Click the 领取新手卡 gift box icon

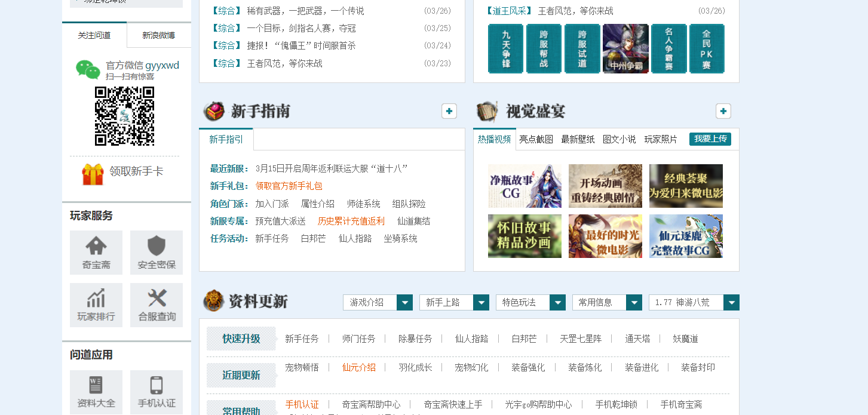coord(93,174)
